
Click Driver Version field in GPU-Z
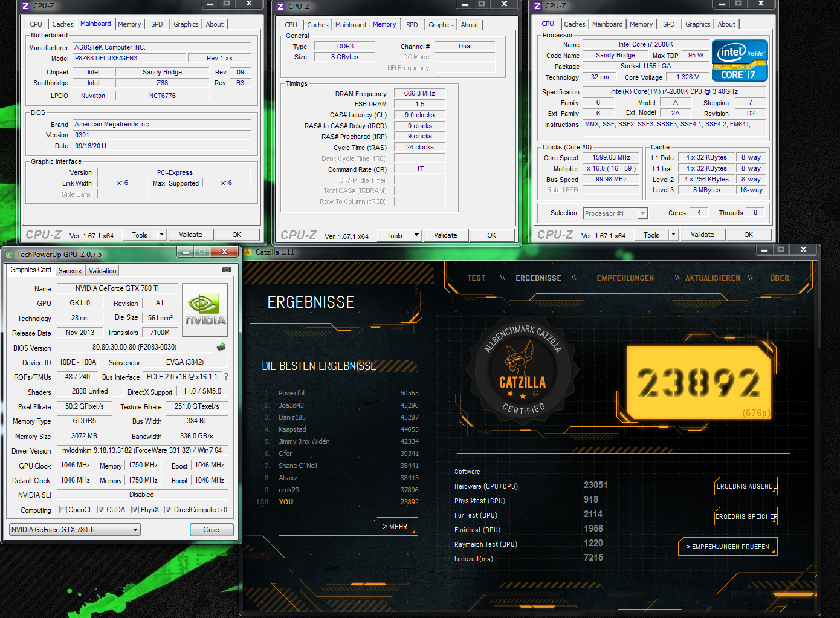point(142,450)
